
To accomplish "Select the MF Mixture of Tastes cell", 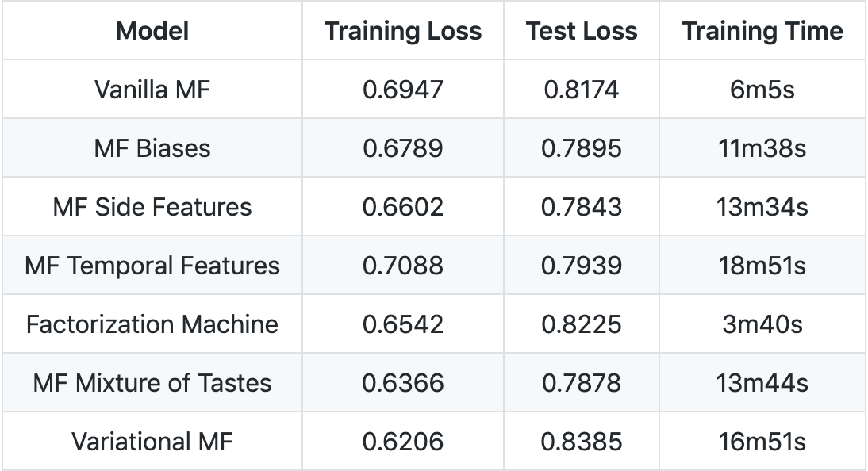I will [152, 383].
